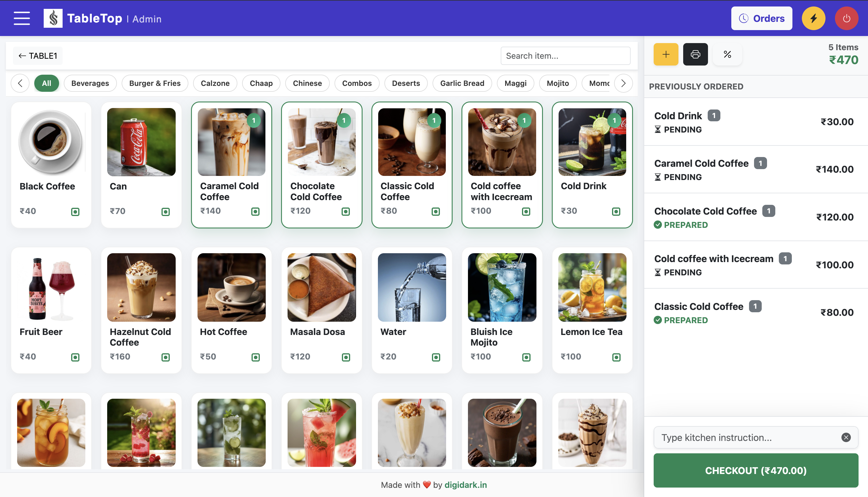Select the Combos category
Viewport: 868px width, 497px height.
point(357,83)
